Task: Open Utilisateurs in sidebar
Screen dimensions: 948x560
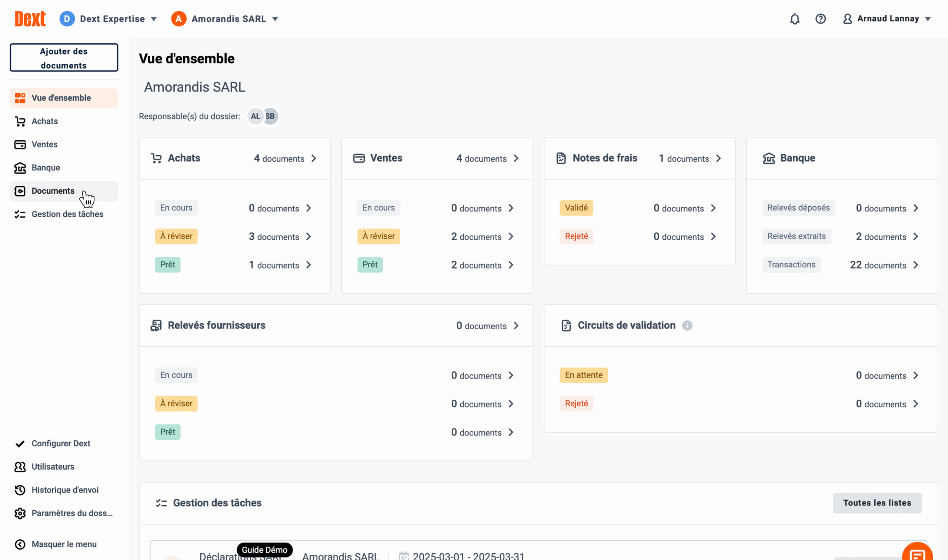Action: coord(64,467)
